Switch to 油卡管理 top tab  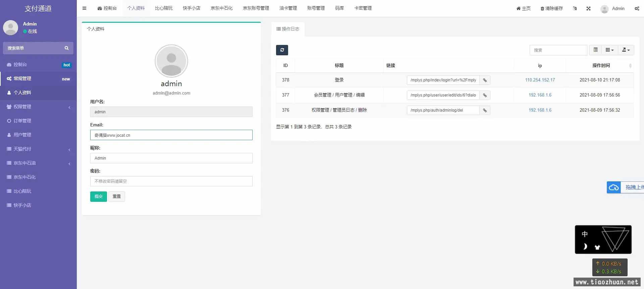288,8
